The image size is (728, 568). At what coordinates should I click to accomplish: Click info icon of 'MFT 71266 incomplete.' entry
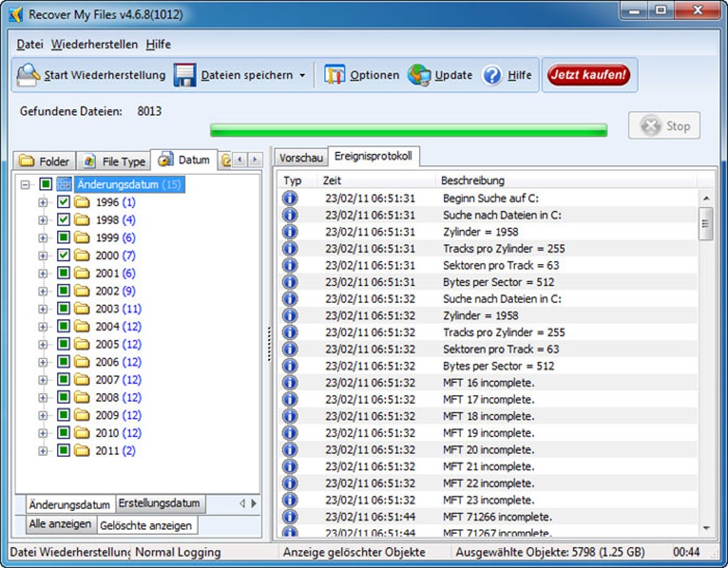[x=290, y=517]
